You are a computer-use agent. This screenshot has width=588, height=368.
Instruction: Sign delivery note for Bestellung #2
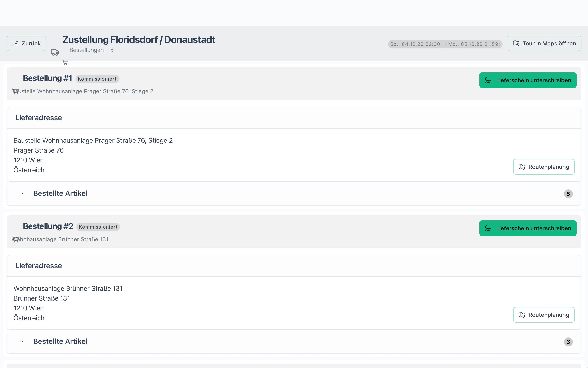(x=528, y=228)
